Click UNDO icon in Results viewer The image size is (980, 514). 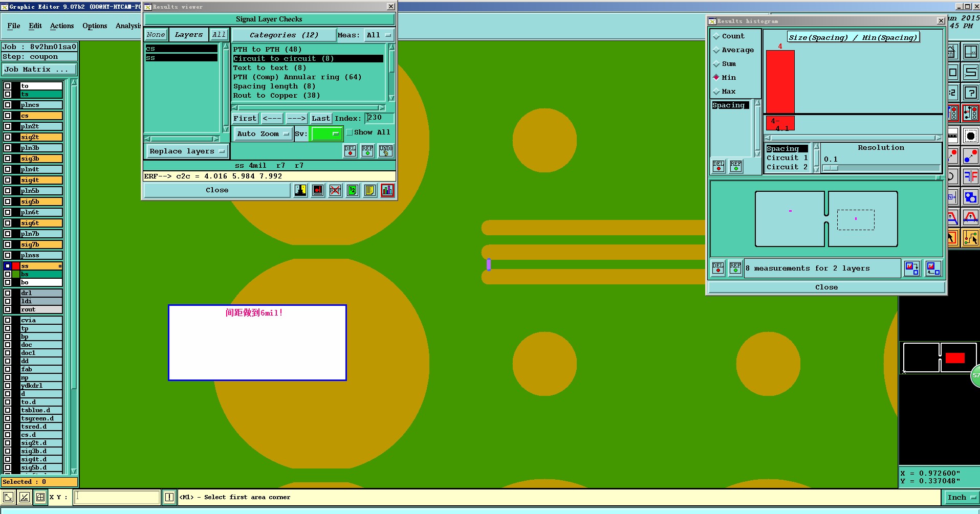pyautogui.click(x=386, y=150)
